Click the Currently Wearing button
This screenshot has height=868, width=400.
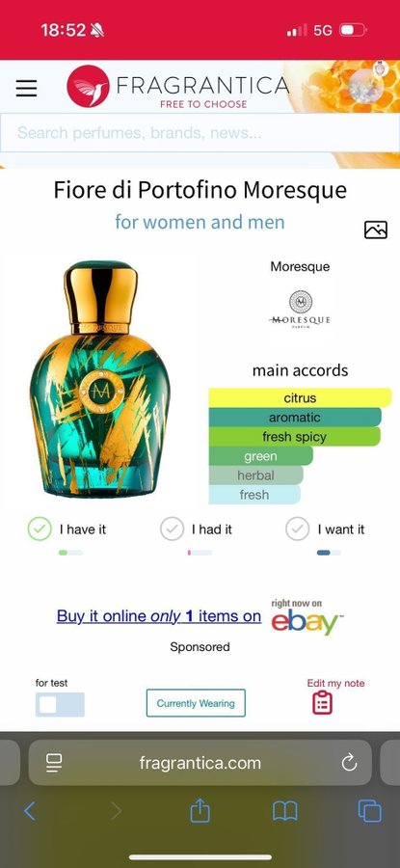pyautogui.click(x=196, y=703)
